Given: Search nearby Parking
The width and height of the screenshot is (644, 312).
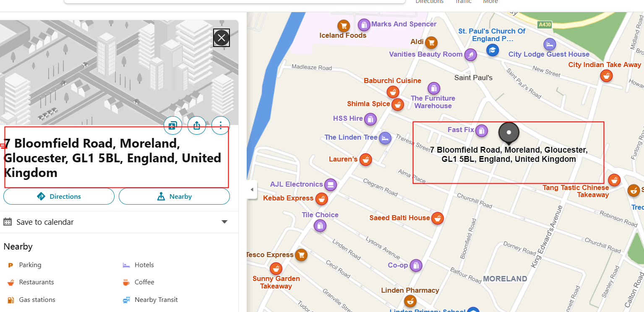Looking at the screenshot, I should [x=30, y=265].
